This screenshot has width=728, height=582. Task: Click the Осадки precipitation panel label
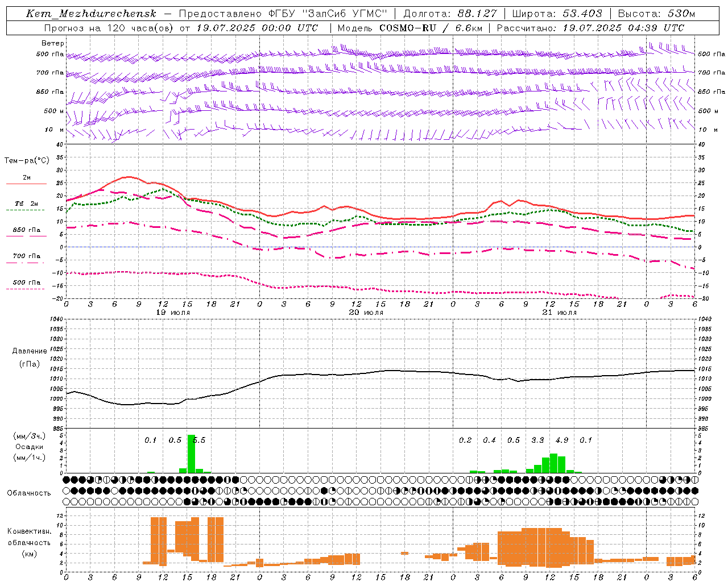point(29,447)
